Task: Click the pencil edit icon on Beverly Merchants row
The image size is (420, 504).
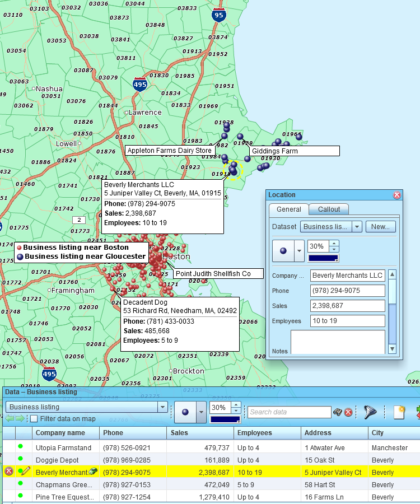Action: [26, 472]
